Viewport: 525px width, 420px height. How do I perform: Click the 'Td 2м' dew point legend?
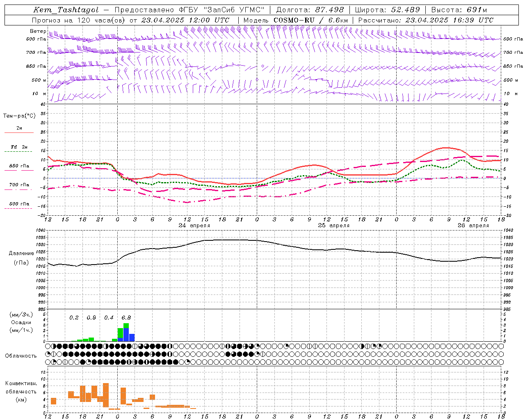pyautogui.click(x=19, y=147)
